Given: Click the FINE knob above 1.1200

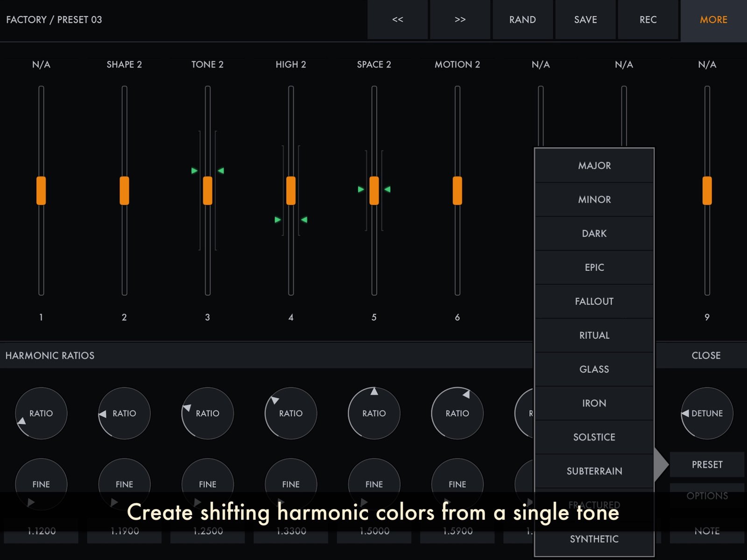Looking at the screenshot, I should (x=41, y=484).
